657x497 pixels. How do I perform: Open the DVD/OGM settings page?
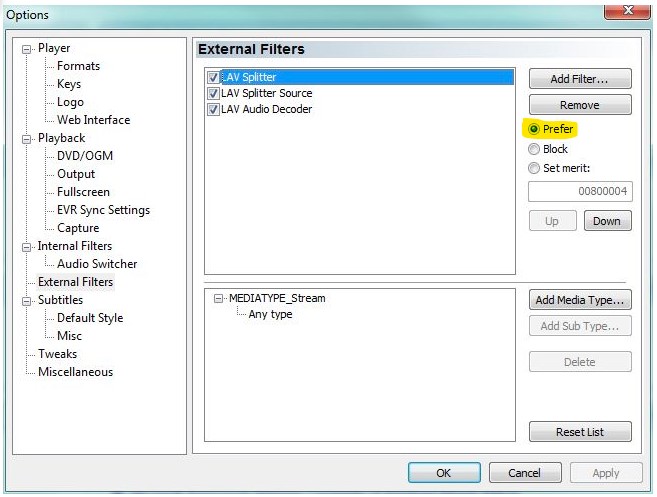[x=85, y=156]
